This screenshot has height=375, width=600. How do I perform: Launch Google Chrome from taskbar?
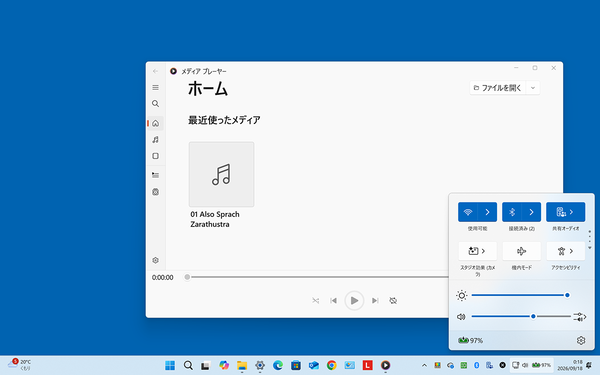click(332, 365)
